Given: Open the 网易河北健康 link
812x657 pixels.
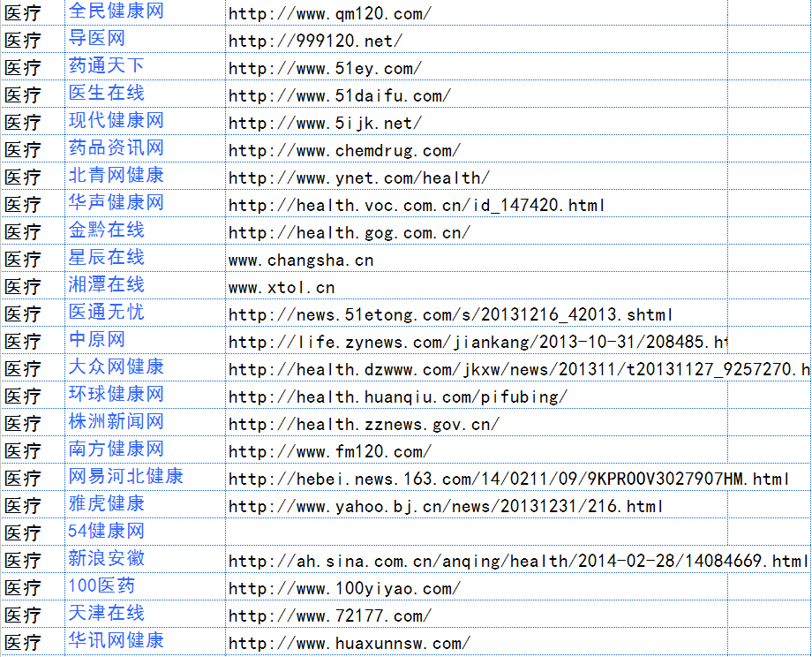Looking at the screenshot, I should click(126, 477).
